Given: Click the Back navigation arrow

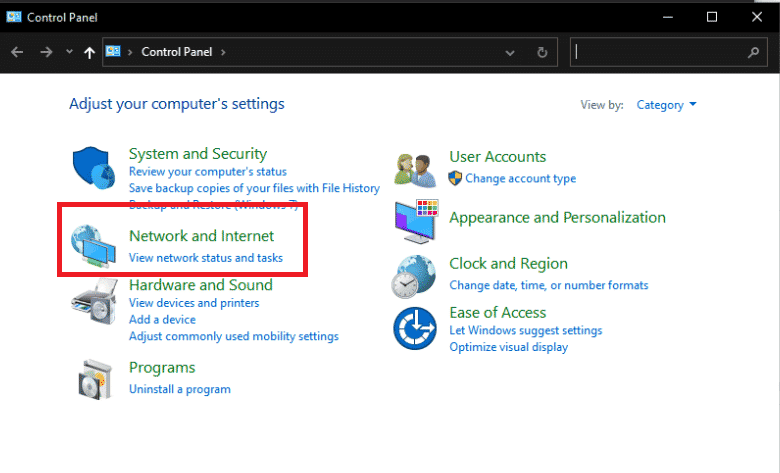Looking at the screenshot, I should [17, 52].
